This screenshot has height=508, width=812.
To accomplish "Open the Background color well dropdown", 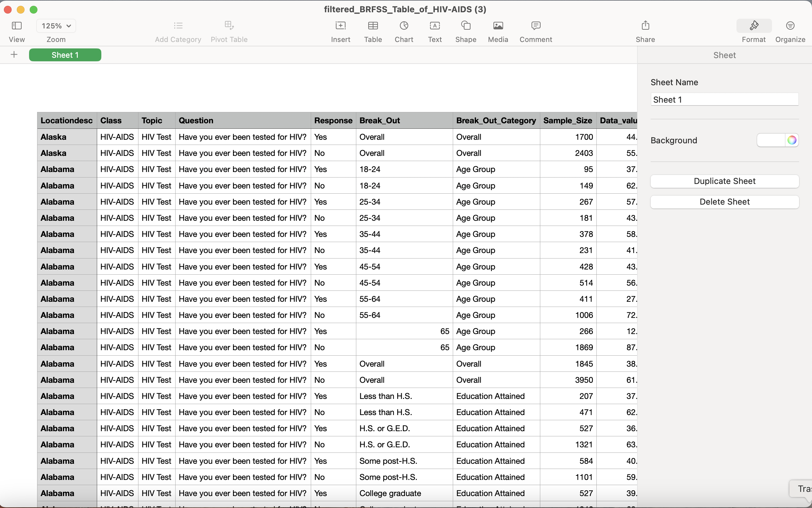I will click(771, 140).
